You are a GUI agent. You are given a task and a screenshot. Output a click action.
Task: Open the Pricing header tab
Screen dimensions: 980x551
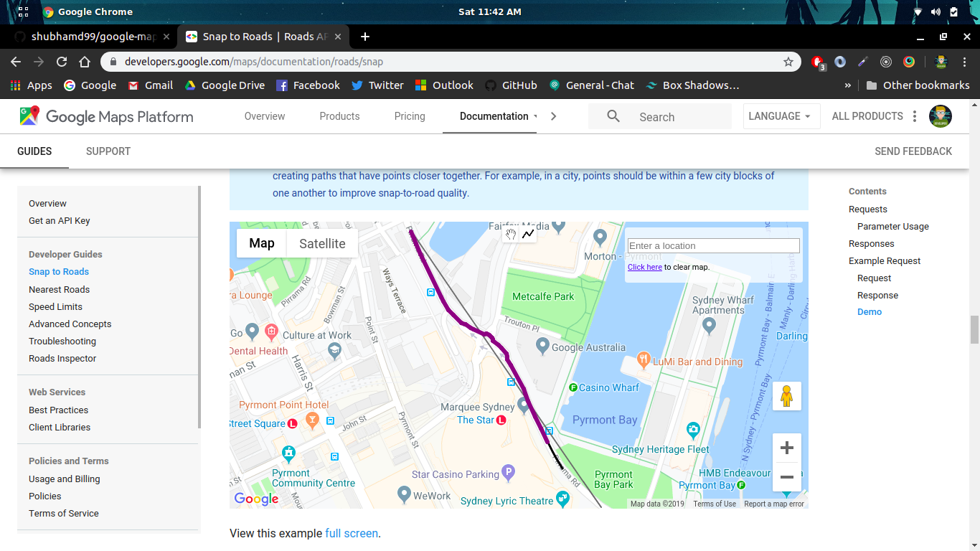[410, 116]
